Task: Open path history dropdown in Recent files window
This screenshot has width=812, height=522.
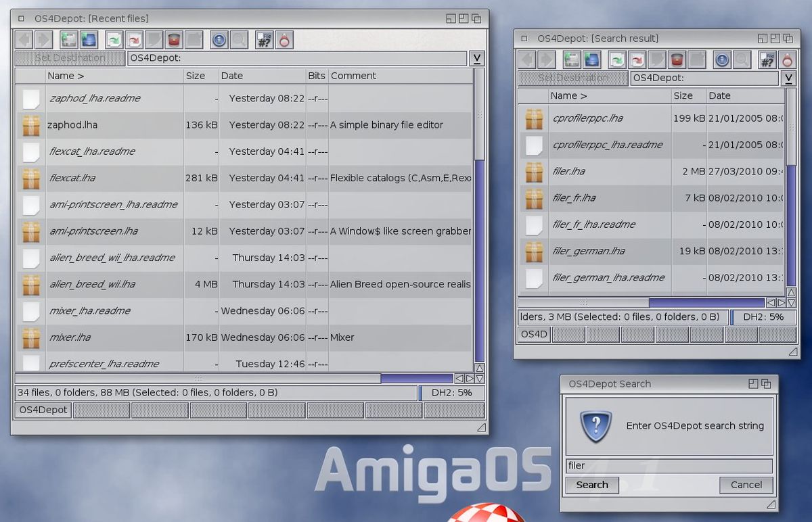Action: point(477,58)
